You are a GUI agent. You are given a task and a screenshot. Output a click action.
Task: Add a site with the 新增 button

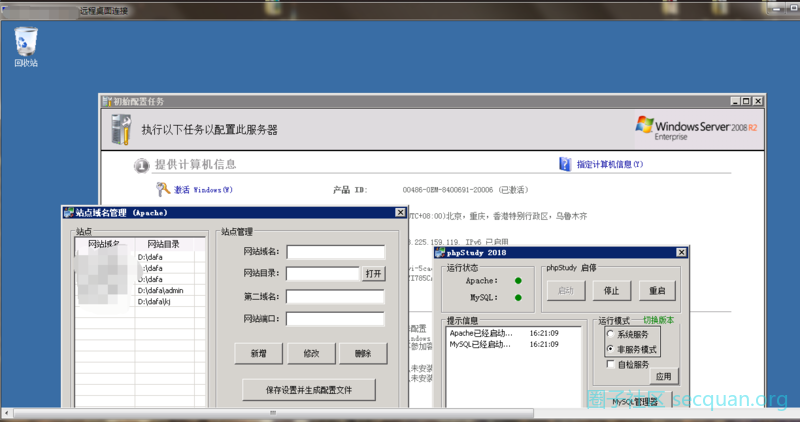(x=259, y=353)
